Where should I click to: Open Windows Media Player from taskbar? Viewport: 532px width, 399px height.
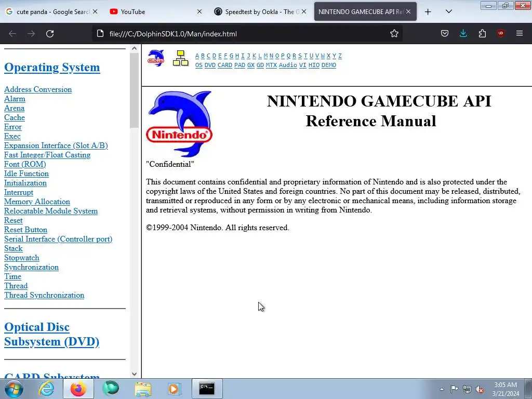[x=175, y=389]
